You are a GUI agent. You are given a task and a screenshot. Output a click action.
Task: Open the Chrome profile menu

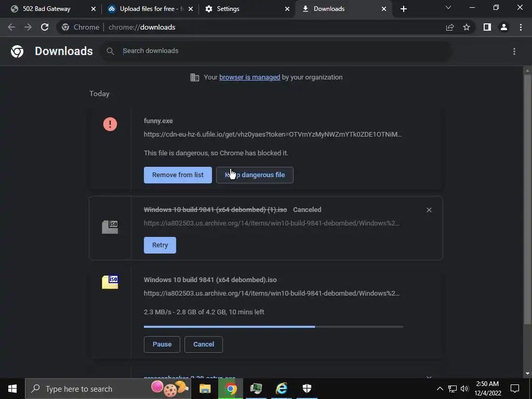504,27
